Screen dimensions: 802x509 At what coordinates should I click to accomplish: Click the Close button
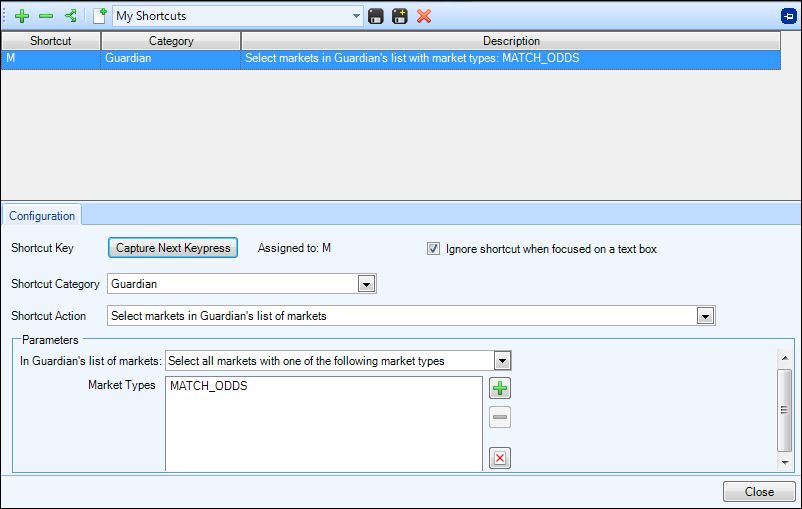click(759, 492)
